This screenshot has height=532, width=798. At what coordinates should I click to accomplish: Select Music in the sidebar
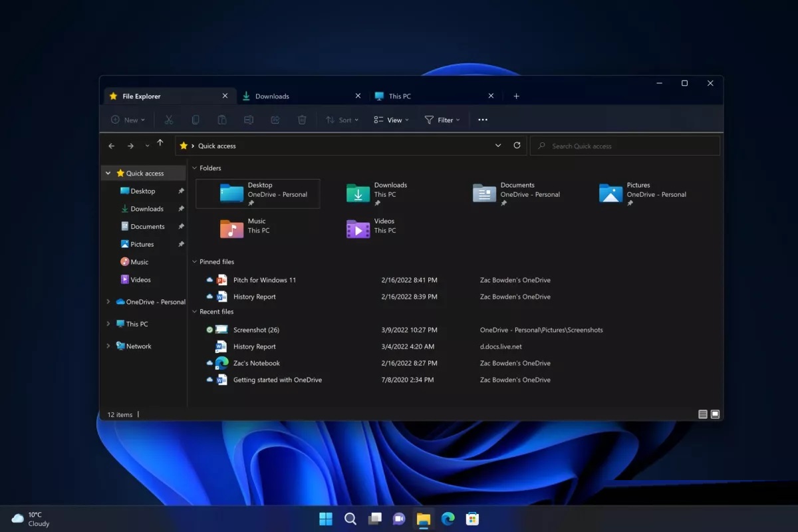click(x=143, y=262)
